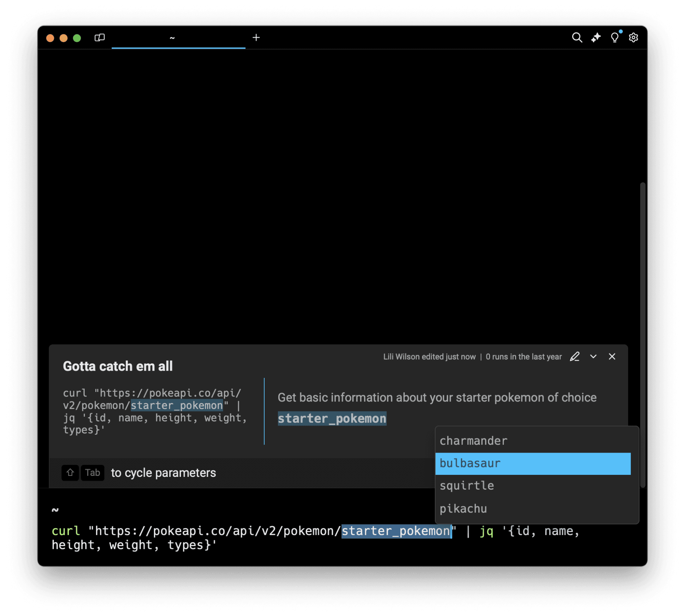The image size is (685, 616).
Task: Click the lightbulb resource center icon
Action: 614,37
